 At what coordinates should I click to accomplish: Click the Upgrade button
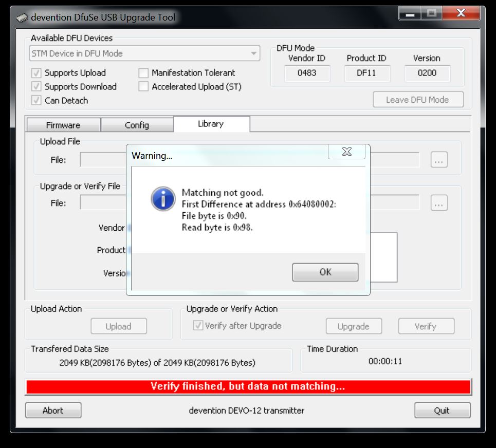click(x=353, y=326)
